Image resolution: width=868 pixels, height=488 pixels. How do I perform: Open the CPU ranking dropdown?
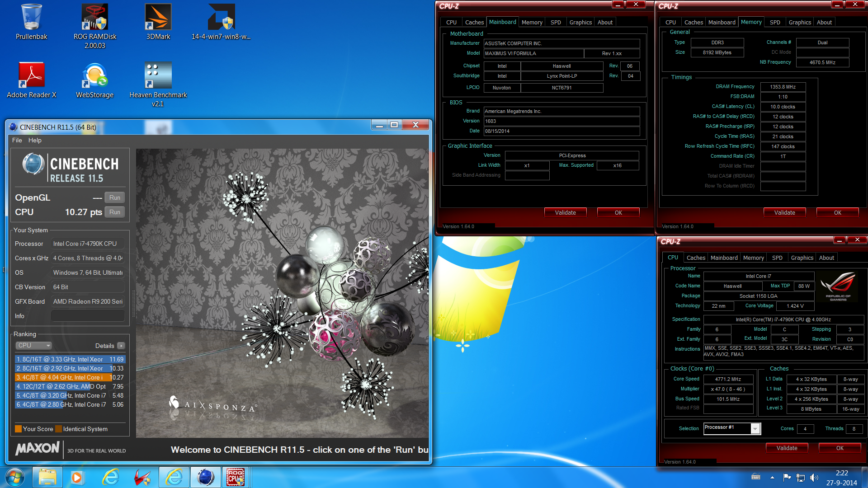[34, 345]
